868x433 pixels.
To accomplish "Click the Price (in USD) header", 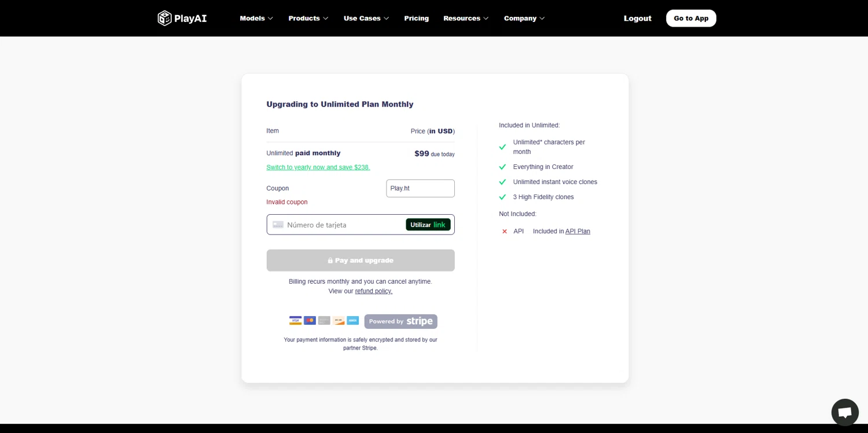I will click(433, 131).
